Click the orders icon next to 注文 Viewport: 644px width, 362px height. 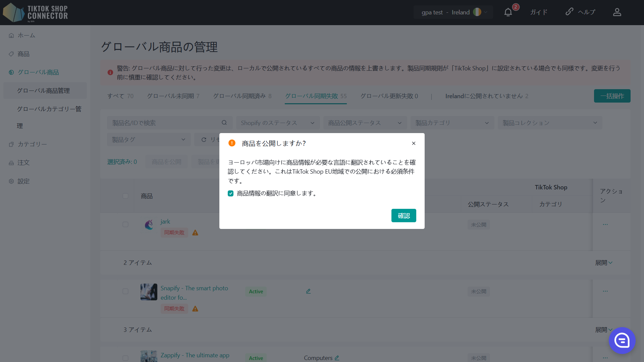point(11,163)
